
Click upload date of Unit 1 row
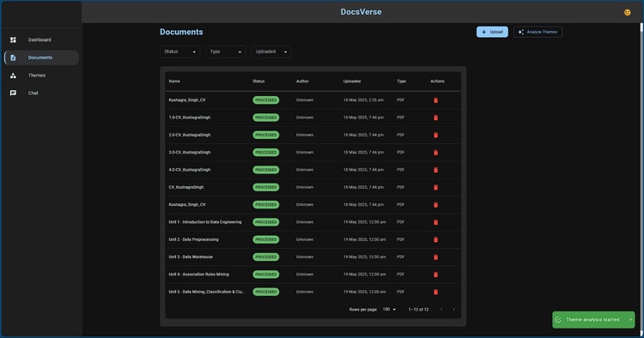coord(364,222)
